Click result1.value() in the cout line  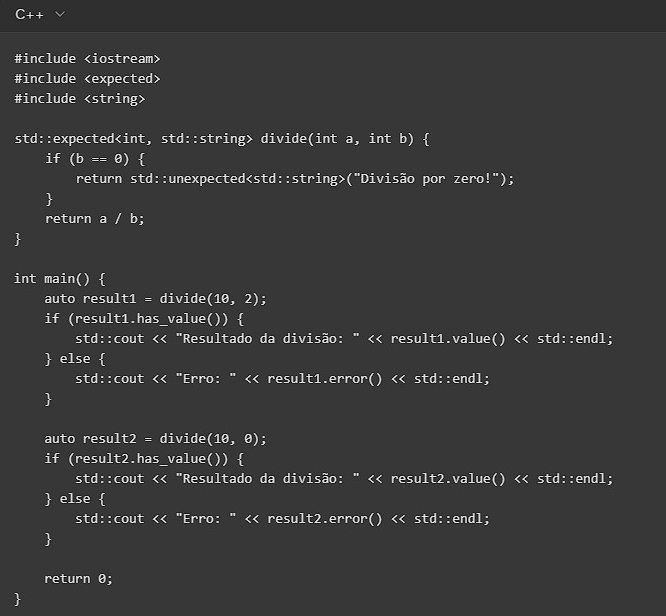click(x=448, y=339)
